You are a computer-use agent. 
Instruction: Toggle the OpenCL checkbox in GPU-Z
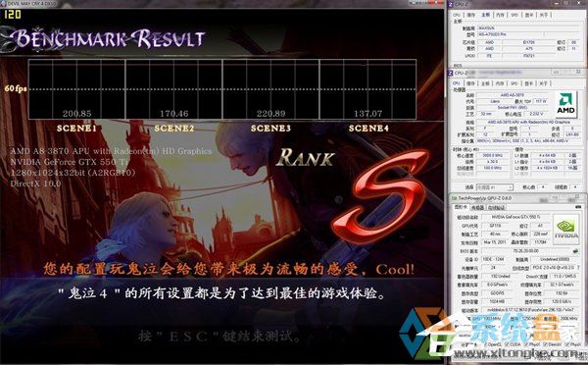coord(487,344)
